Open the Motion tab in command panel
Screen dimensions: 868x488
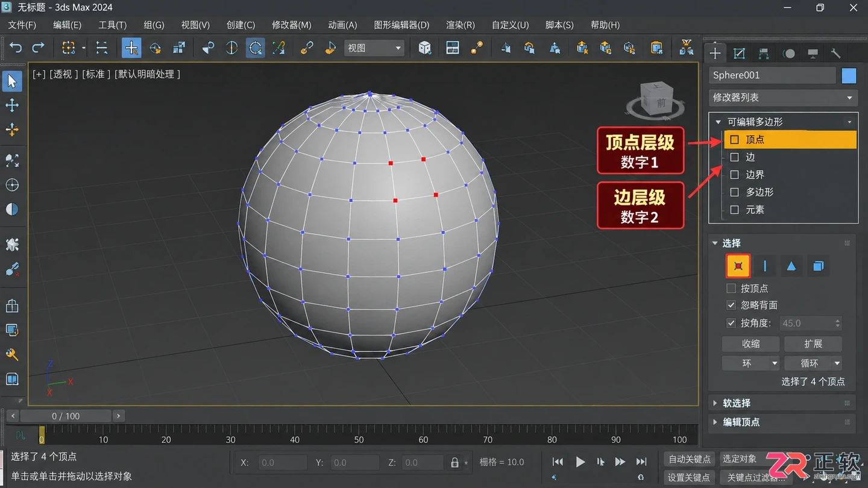pos(788,54)
